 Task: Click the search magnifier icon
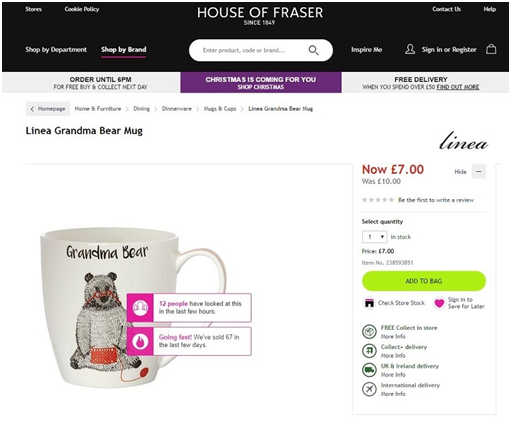pos(313,50)
